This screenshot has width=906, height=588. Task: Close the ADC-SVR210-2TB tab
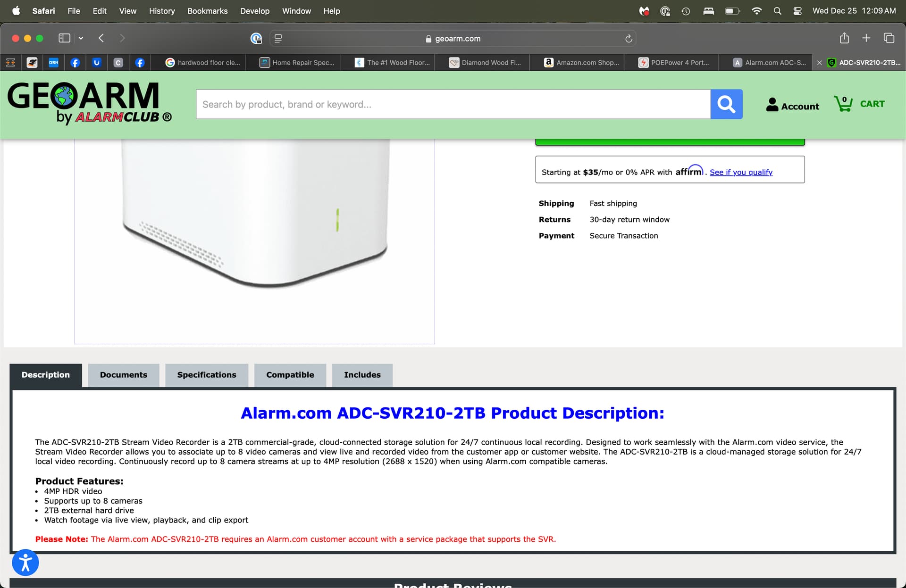coord(819,62)
